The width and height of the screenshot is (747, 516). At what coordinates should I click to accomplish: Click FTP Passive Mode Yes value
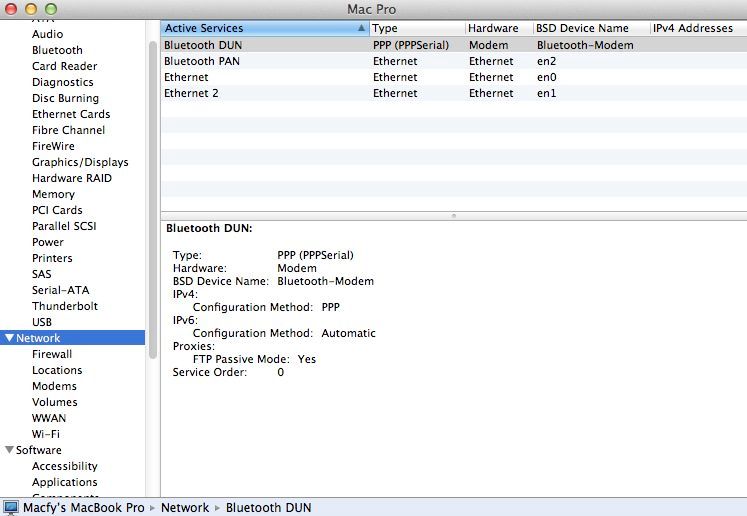pos(306,359)
